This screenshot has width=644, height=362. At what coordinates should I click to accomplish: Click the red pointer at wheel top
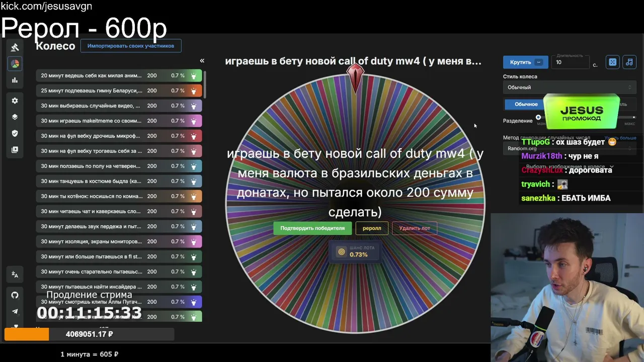click(355, 77)
